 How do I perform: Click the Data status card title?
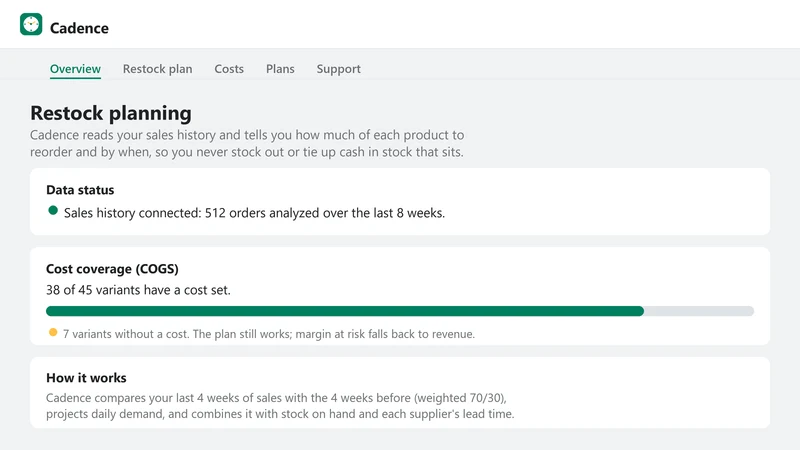80,190
